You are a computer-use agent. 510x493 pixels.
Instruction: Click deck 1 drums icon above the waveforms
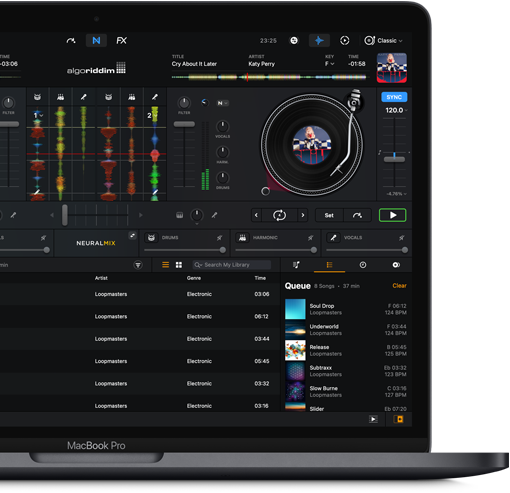point(37,97)
